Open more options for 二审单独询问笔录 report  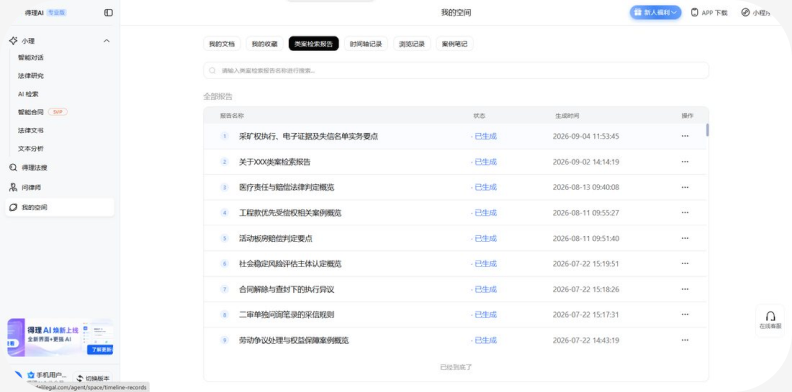(685, 315)
